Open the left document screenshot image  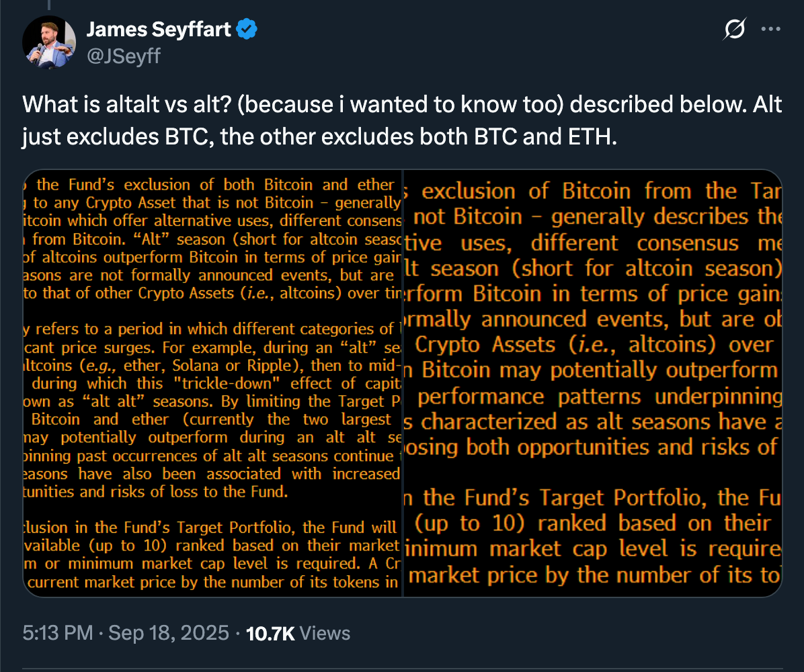212,383
